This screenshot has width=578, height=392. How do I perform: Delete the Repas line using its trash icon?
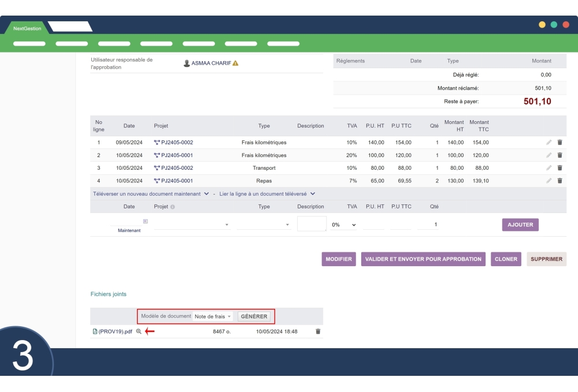point(560,180)
